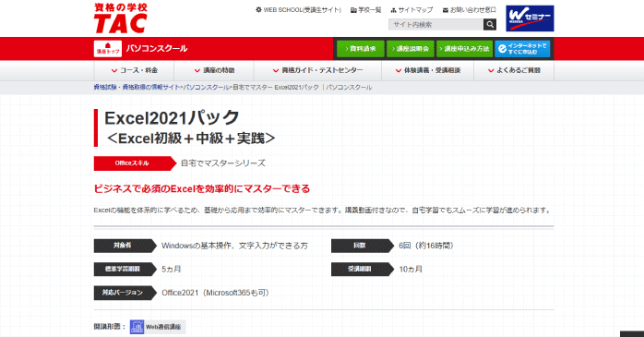
Task: Click the 講座説明会 green button
Action: [x=411, y=49]
